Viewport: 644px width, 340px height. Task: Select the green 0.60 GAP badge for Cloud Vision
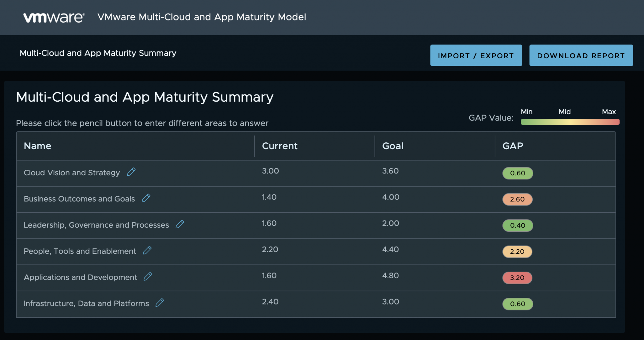pyautogui.click(x=517, y=173)
